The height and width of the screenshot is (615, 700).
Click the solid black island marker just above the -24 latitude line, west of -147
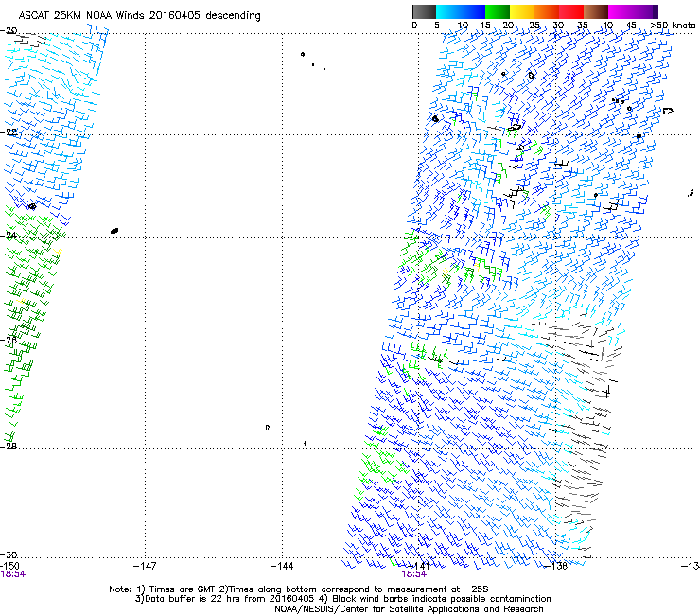coord(114,231)
